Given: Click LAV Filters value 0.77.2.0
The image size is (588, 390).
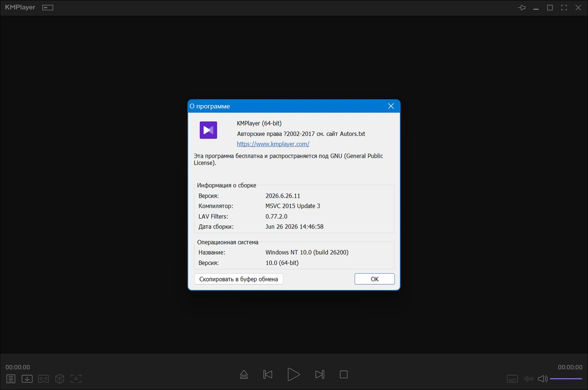Looking at the screenshot, I should click(x=276, y=216).
